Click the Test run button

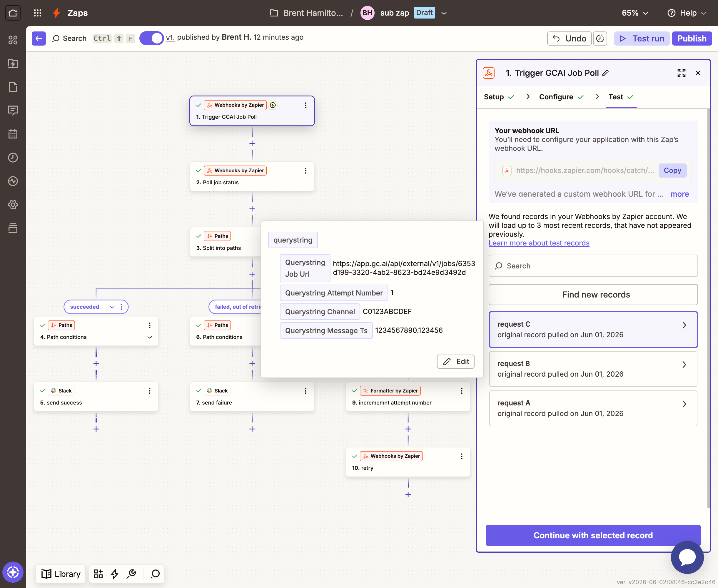(642, 38)
